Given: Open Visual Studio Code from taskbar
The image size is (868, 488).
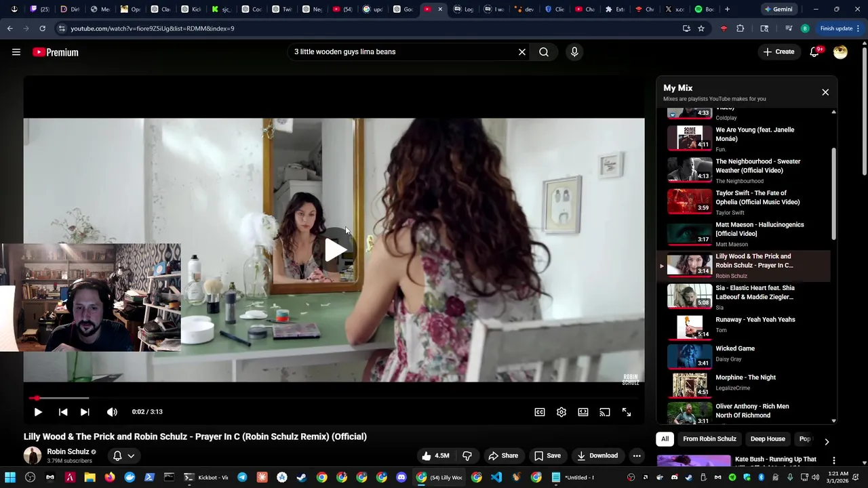Looking at the screenshot, I should pos(496,477).
